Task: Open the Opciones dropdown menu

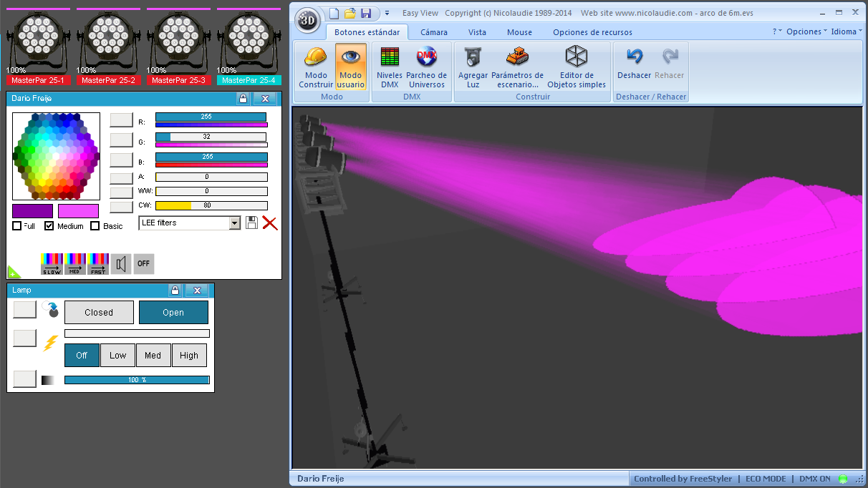Action: 806,31
